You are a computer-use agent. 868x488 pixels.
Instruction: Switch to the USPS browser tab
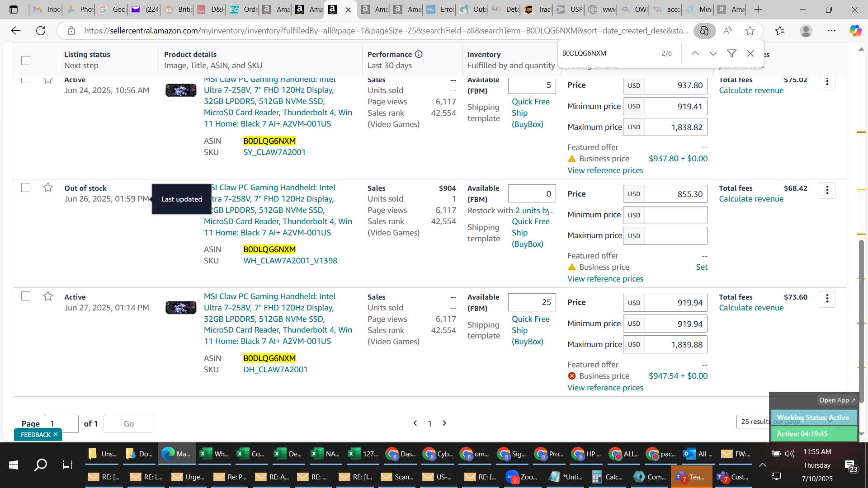[x=570, y=9]
